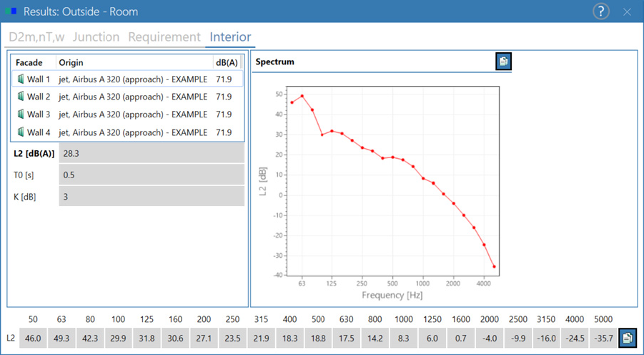This screenshot has height=355, width=644.
Task: Click the Wall 1 facade icon
Action: click(21, 79)
